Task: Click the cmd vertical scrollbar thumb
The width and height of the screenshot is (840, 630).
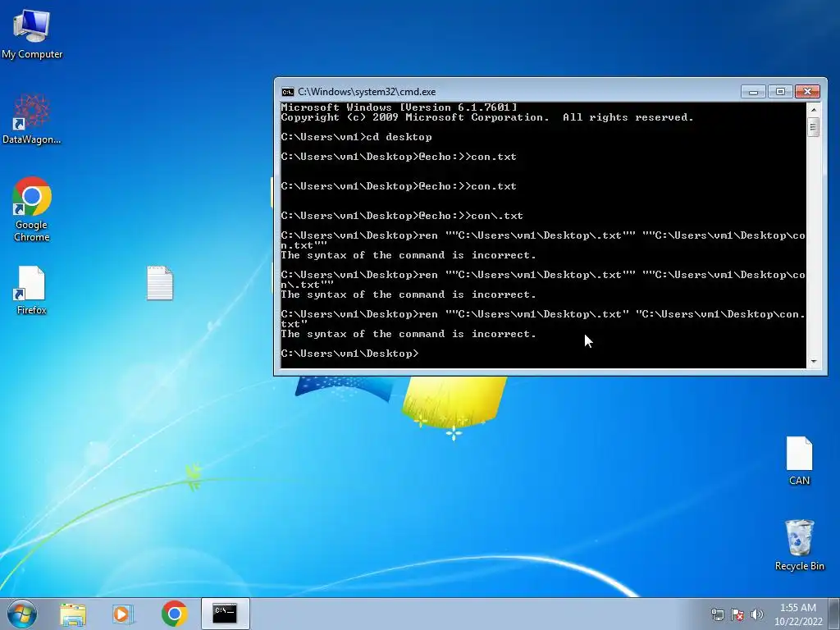Action: point(813,127)
